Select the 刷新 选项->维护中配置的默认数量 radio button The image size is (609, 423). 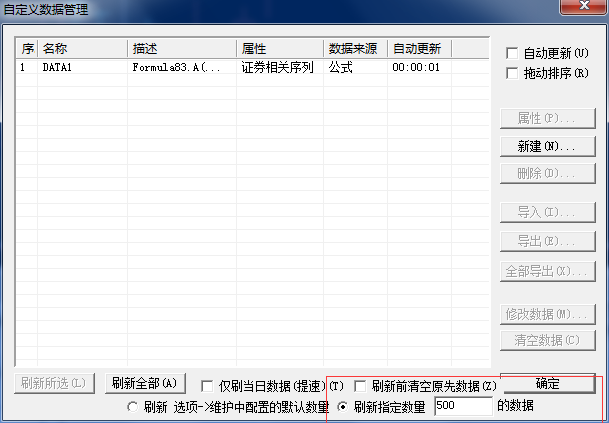click(x=132, y=407)
